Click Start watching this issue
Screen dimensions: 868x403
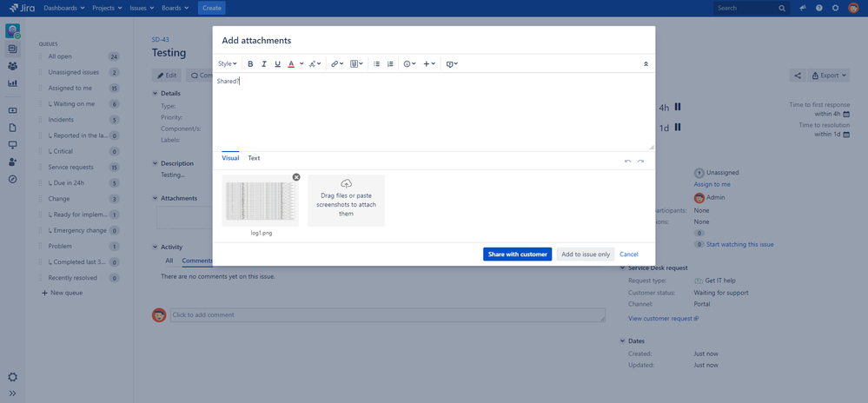coord(739,244)
